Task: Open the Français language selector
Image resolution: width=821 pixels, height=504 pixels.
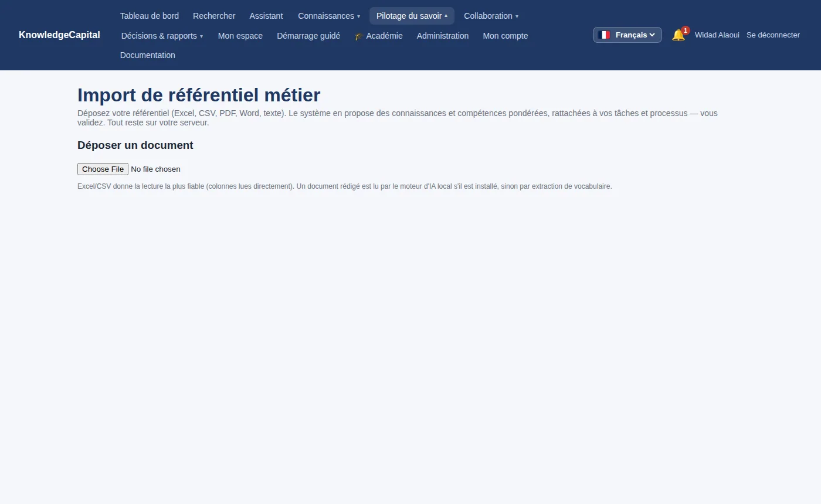Action: coord(627,35)
